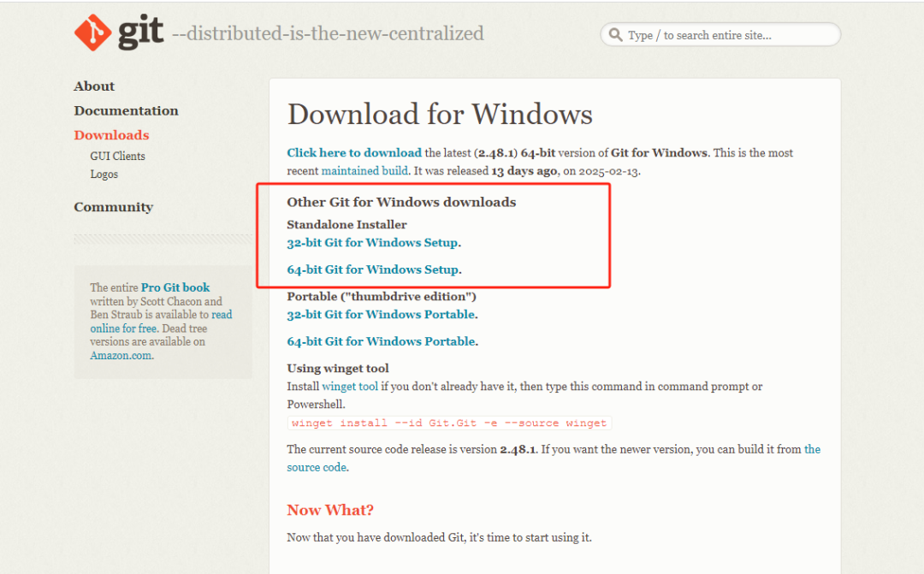Screen dimensions: 924x574
Task: Open the 'maintained build' link
Action: (x=364, y=171)
